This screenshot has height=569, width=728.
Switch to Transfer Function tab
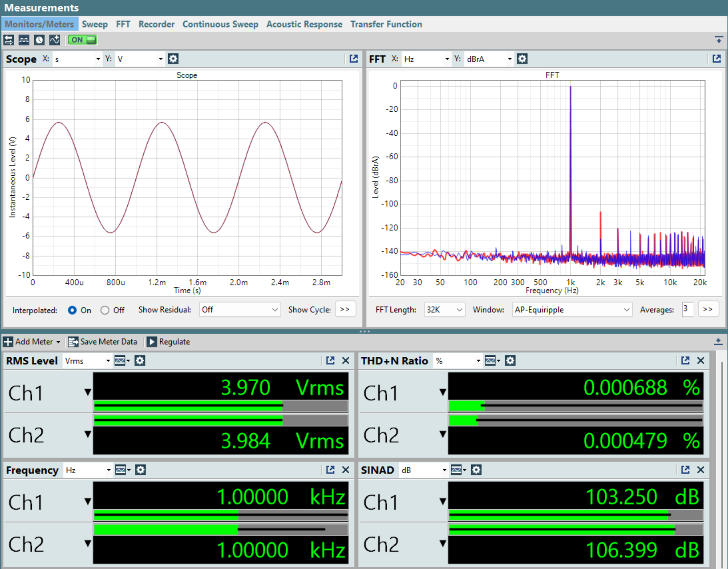pos(386,24)
